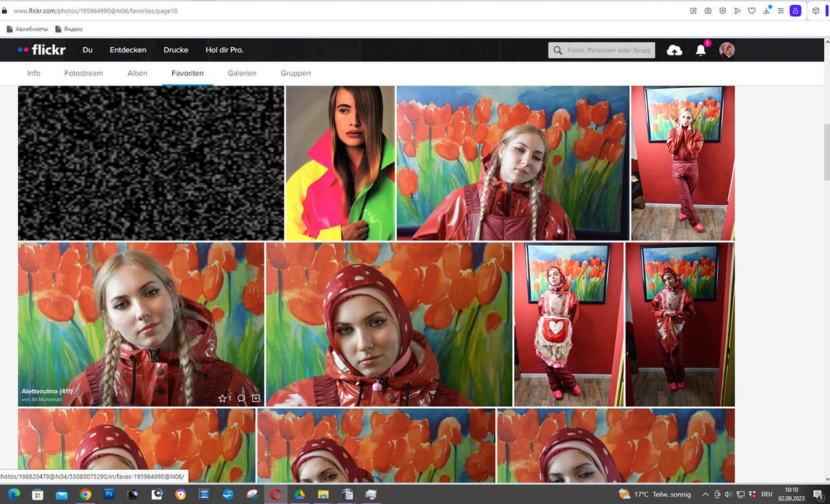This screenshot has height=504, width=830.
Task: Open the neon raincoat woman thumbnail
Action: coord(340,163)
